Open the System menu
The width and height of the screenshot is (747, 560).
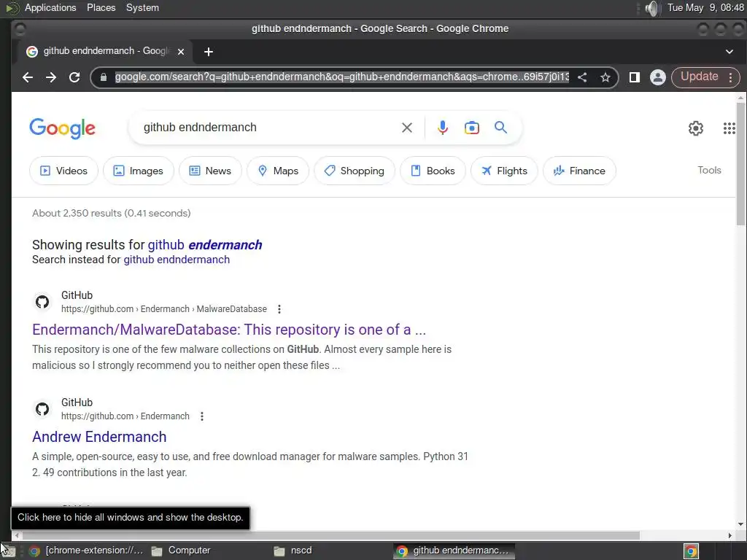[142, 7]
